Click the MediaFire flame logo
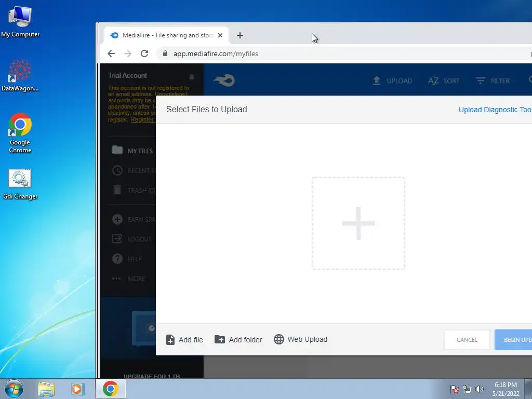This screenshot has width=532, height=399. 224,81
